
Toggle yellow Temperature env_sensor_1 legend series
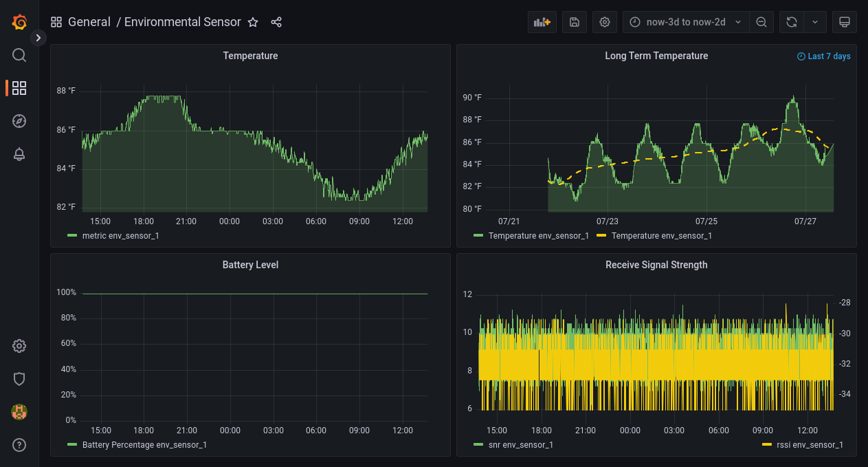(662, 236)
